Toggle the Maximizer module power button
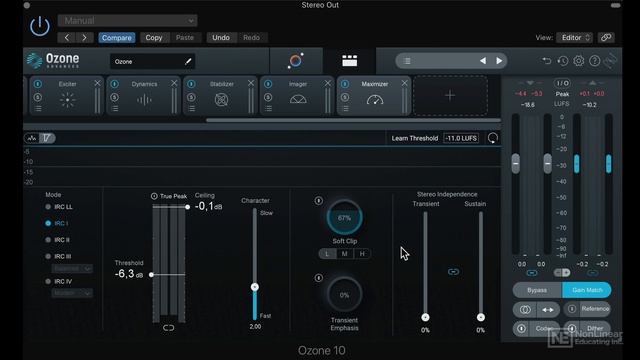Viewport: 640px width, 360px height. pyautogui.click(x=345, y=84)
